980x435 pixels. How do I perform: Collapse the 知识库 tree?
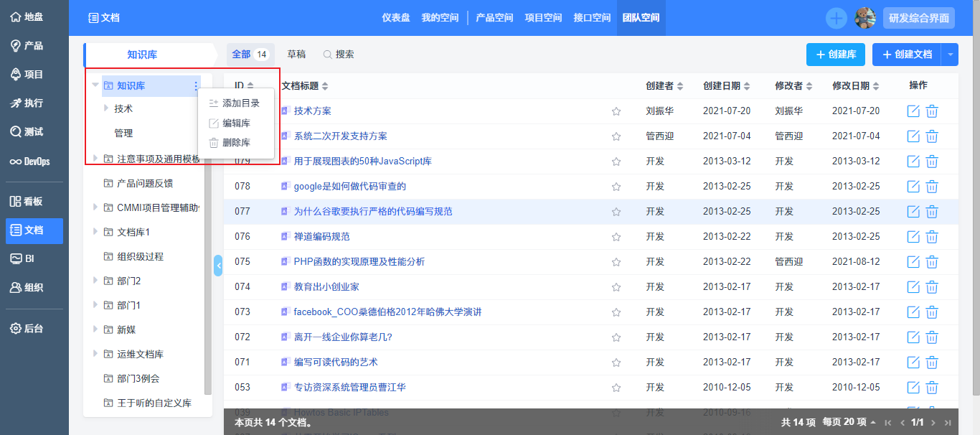click(95, 85)
